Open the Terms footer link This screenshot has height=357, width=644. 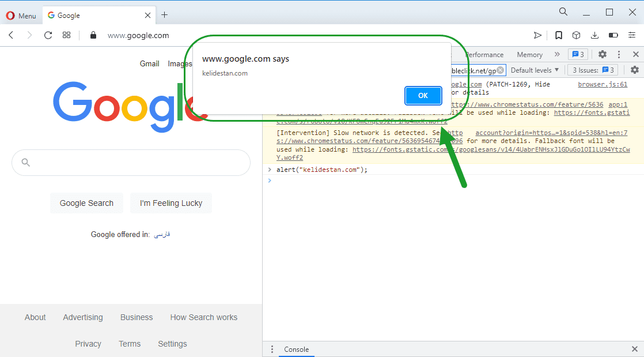(130, 344)
